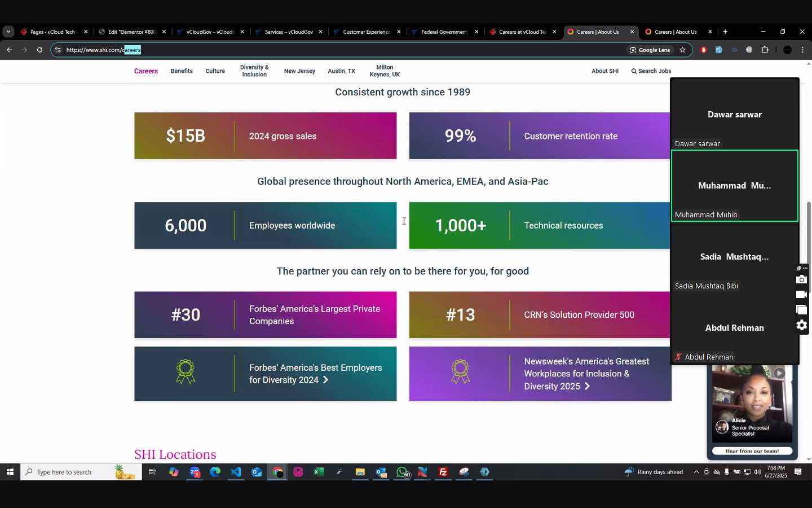
Task: Open FileZilla from the taskbar
Action: [x=443, y=472]
